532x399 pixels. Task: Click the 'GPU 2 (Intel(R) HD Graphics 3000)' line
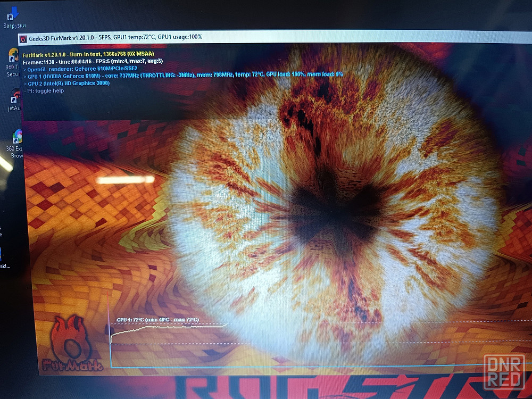tap(67, 83)
